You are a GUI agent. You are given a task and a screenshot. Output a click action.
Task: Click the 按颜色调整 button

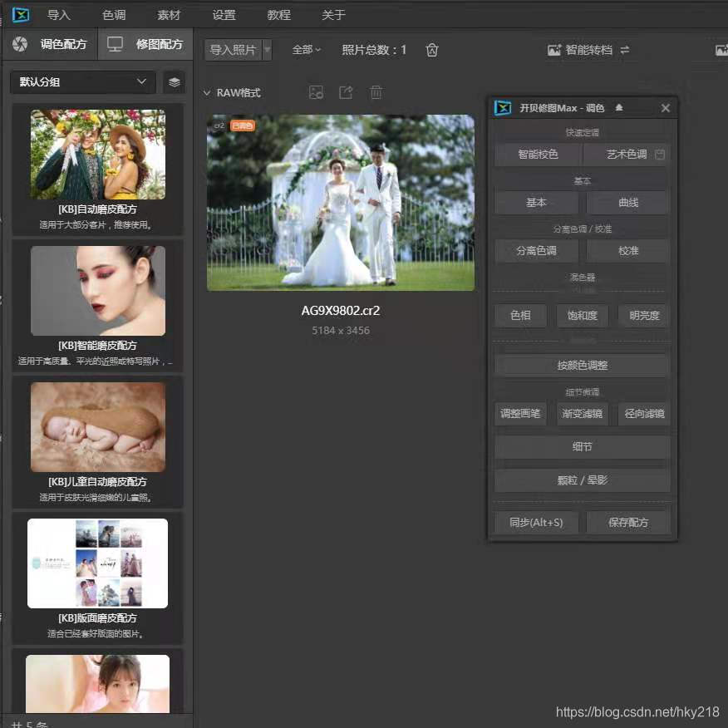click(583, 366)
